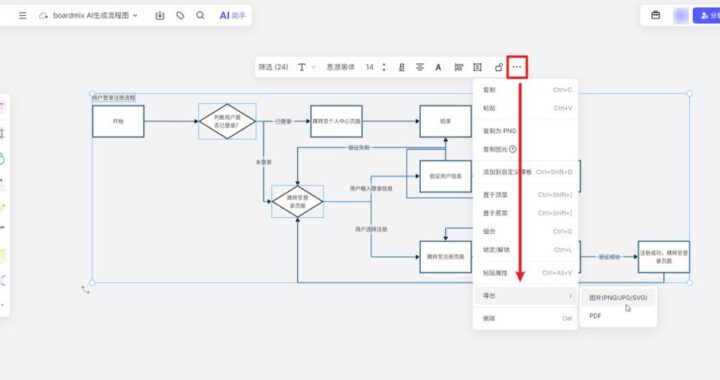This screenshot has width=720, height=380.
Task: Click the share button at top right
Action: click(707, 16)
